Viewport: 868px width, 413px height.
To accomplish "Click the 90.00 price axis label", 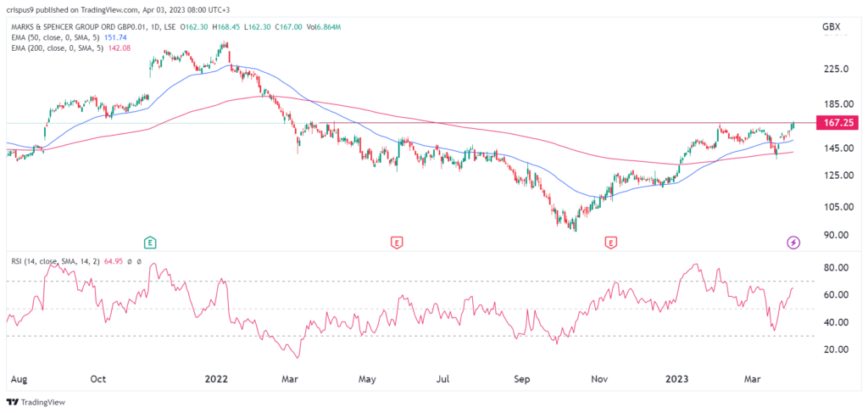I will [837, 235].
